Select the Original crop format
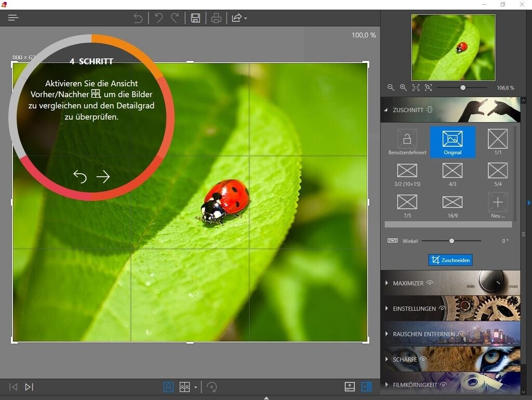This screenshot has height=400, width=532. 452,141
